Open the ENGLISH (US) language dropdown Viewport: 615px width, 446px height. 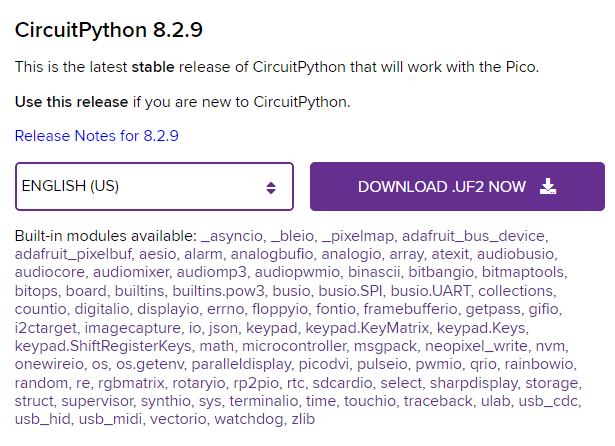154,186
